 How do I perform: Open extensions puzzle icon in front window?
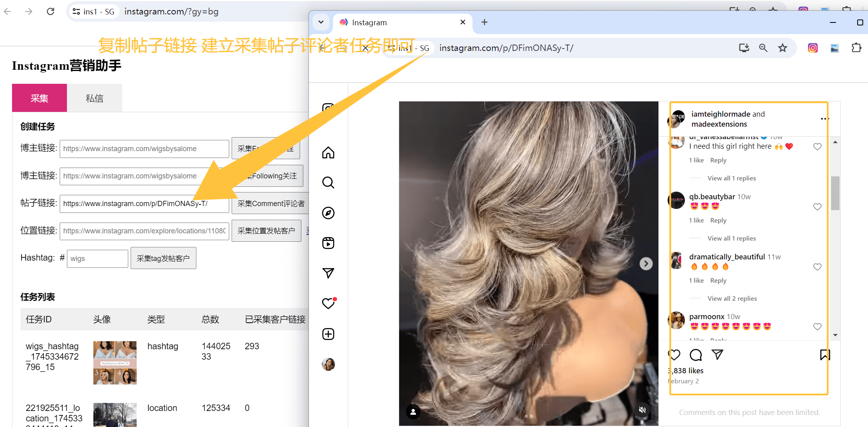coord(856,48)
